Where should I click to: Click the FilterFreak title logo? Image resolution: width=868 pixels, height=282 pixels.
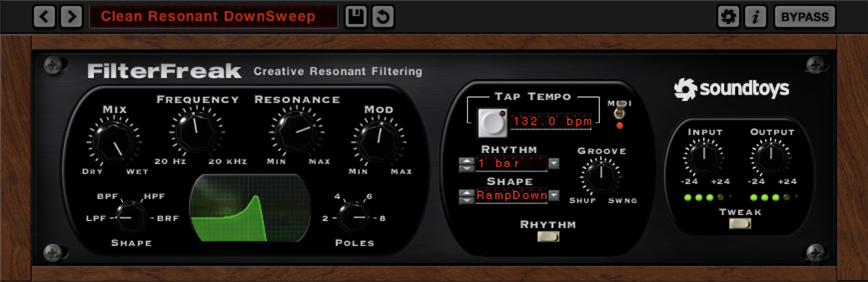pyautogui.click(x=164, y=72)
